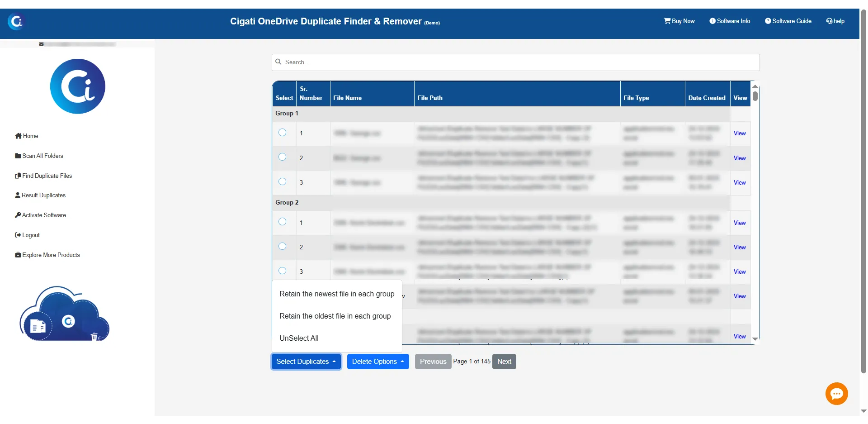The height and width of the screenshot is (424, 868).
Task: Click the large Cigati sidebar logo
Action: pyautogui.click(x=78, y=86)
